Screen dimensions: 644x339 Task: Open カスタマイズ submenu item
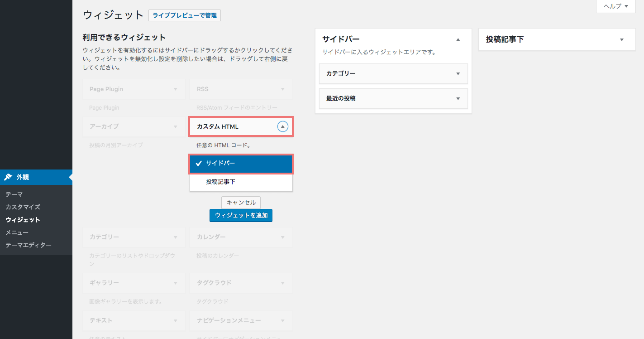pyautogui.click(x=23, y=207)
